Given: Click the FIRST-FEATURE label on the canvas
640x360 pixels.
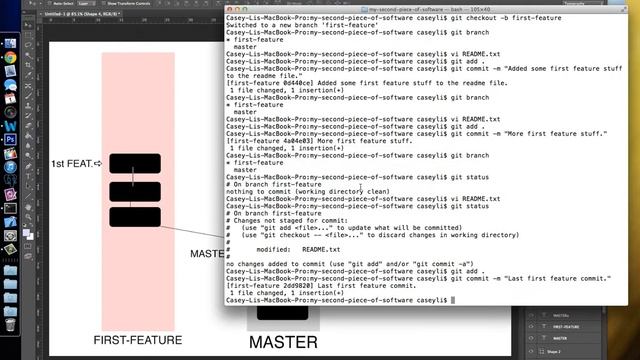Looking at the screenshot, I should [138, 340].
